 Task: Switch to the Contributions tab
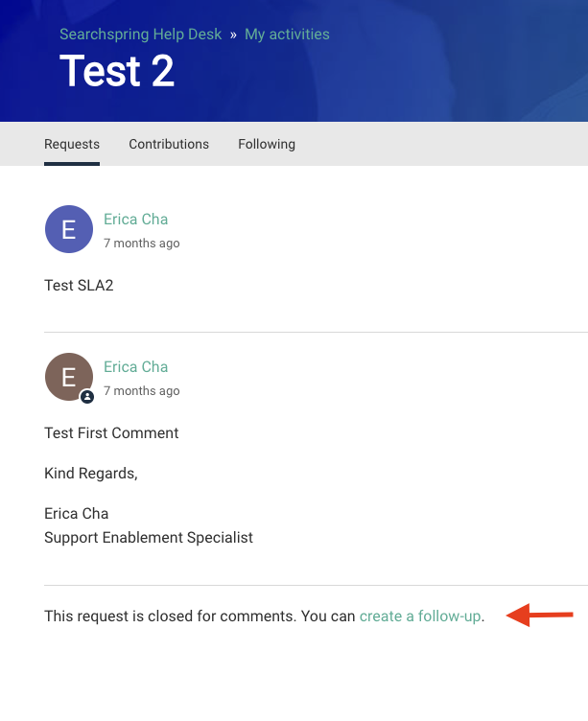pyautogui.click(x=169, y=144)
